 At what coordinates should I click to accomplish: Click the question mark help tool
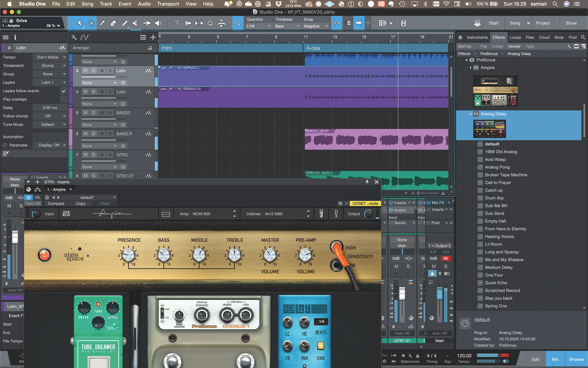tap(176, 23)
